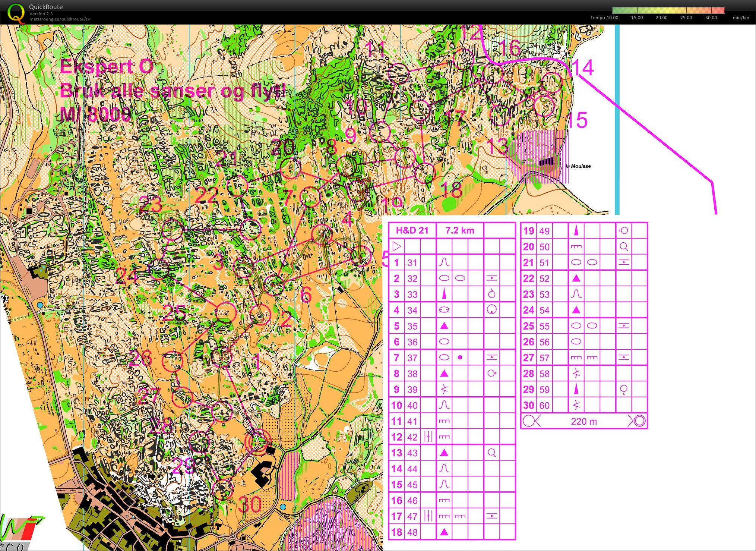Click the boulder triangle in row code 54
This screenshot has width=756, height=551.
tap(576, 310)
